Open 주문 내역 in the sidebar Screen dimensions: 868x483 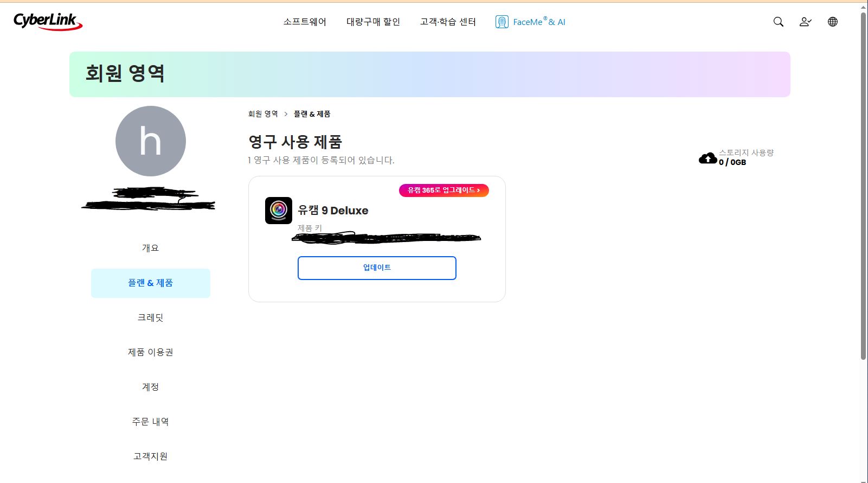coord(151,422)
